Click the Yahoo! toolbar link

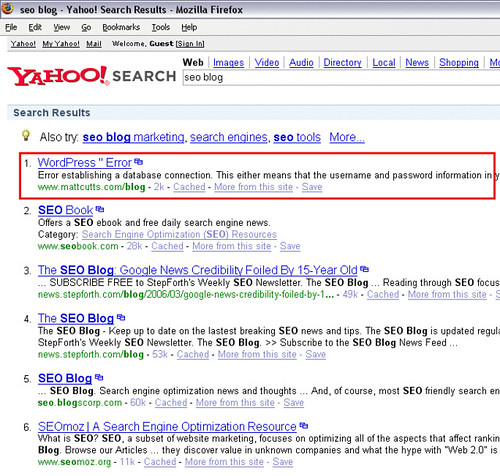pyautogui.click(x=23, y=44)
